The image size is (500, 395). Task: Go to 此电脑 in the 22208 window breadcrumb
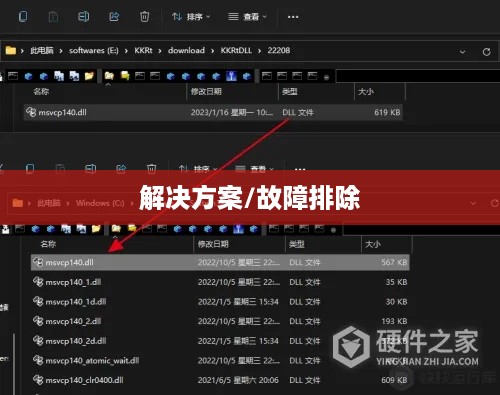point(42,50)
